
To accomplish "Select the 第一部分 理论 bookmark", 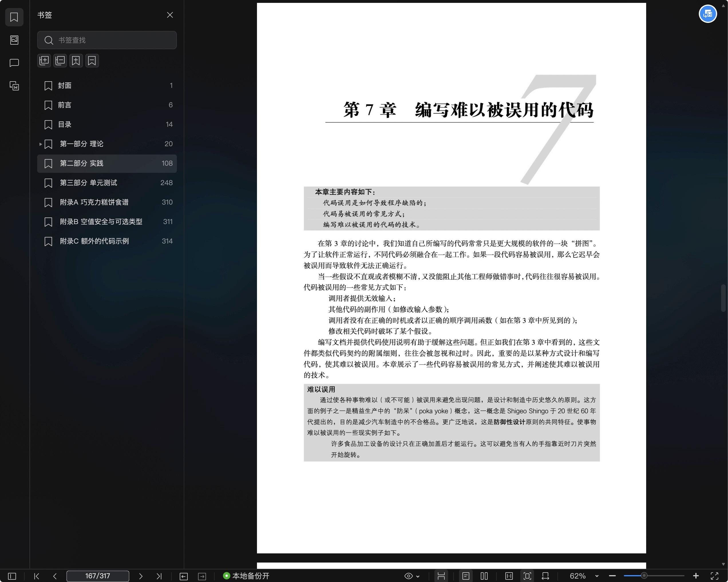I will 107,144.
